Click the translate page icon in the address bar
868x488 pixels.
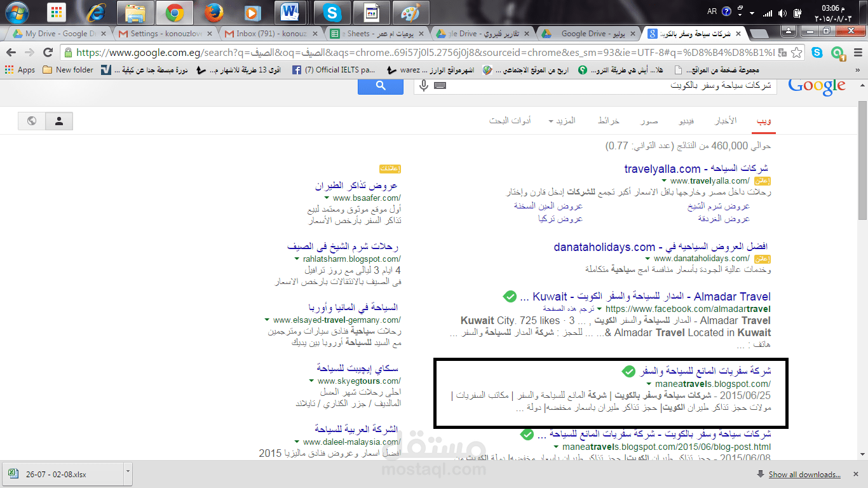pos(782,53)
